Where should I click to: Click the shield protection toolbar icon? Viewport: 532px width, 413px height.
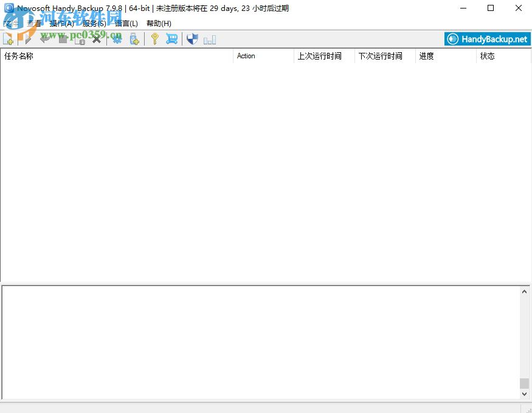click(193, 38)
